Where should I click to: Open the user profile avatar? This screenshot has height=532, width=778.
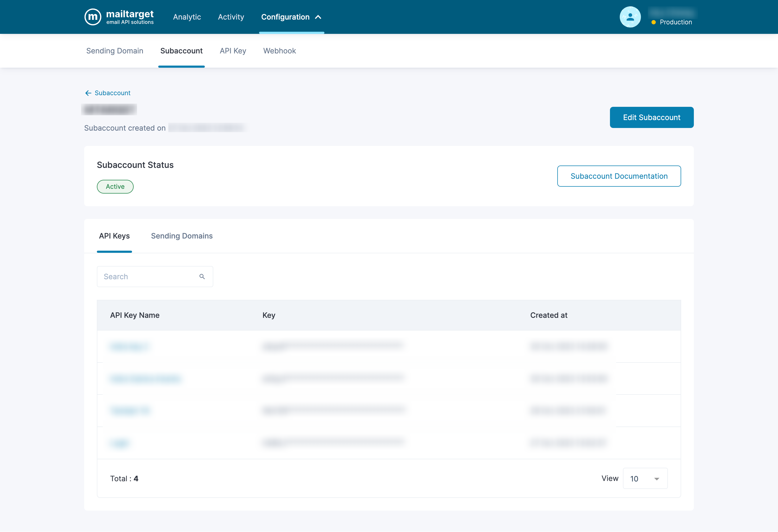(630, 17)
